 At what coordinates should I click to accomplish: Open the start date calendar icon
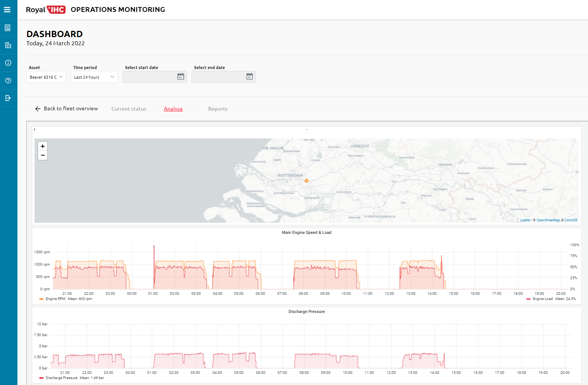(x=181, y=76)
